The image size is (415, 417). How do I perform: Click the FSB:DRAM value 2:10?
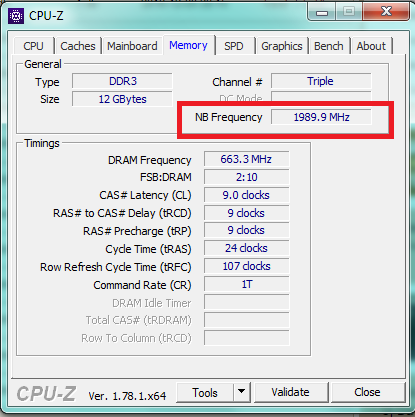tap(246, 177)
